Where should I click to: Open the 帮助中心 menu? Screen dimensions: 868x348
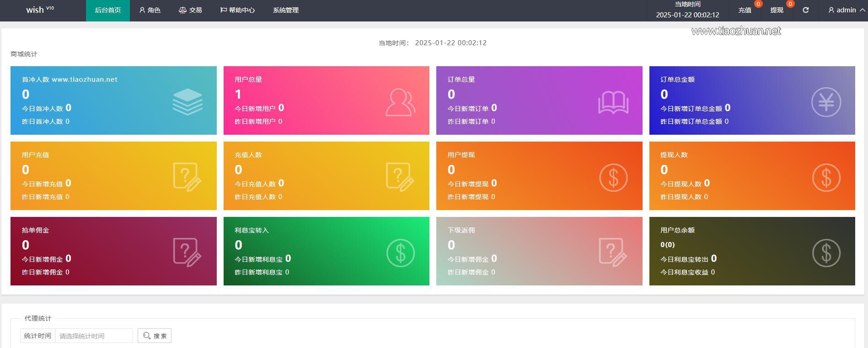[237, 10]
